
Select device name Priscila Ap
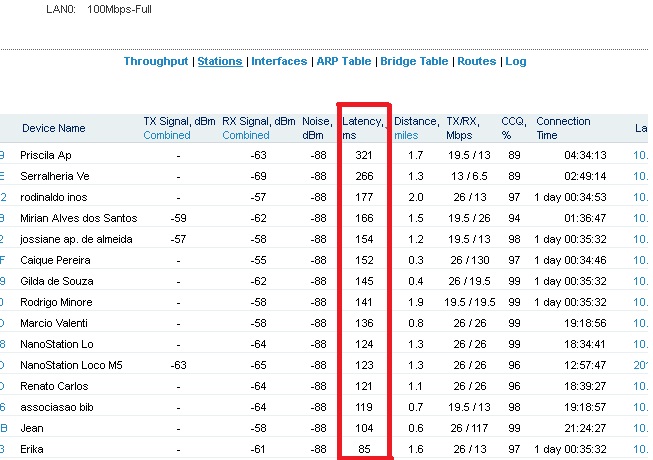point(46,155)
